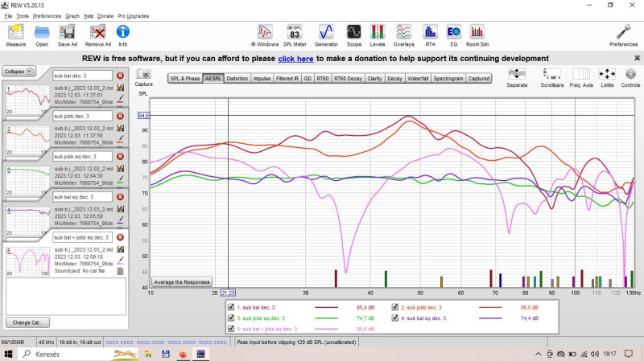Image resolution: width=644 pixels, height=361 pixels.
Task: Click the Change Cal... button
Action: pos(27,322)
